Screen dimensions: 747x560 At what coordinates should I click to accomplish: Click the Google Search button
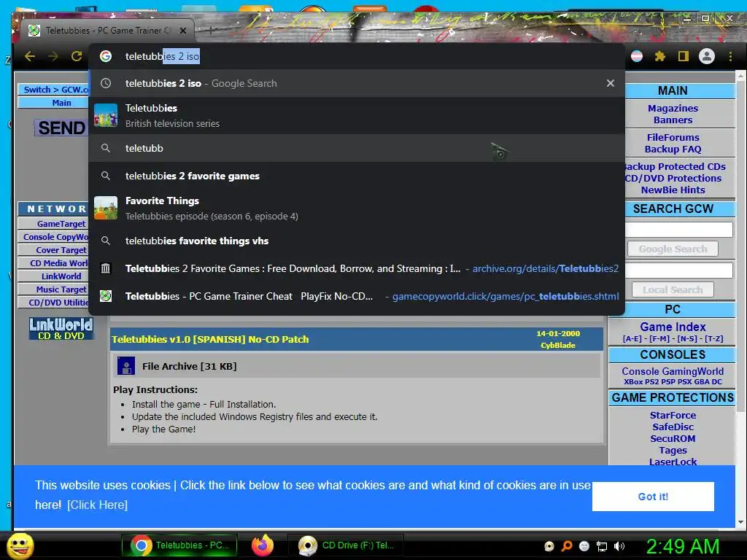tap(673, 249)
